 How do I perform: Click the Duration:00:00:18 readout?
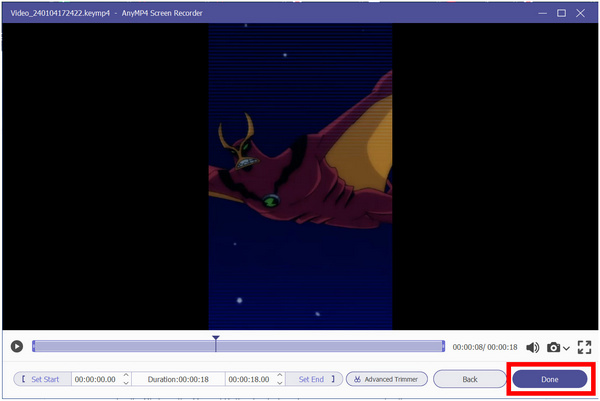click(178, 379)
